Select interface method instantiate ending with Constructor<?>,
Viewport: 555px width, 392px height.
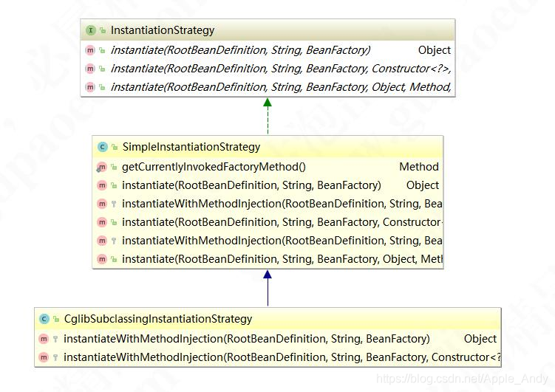click(x=281, y=69)
